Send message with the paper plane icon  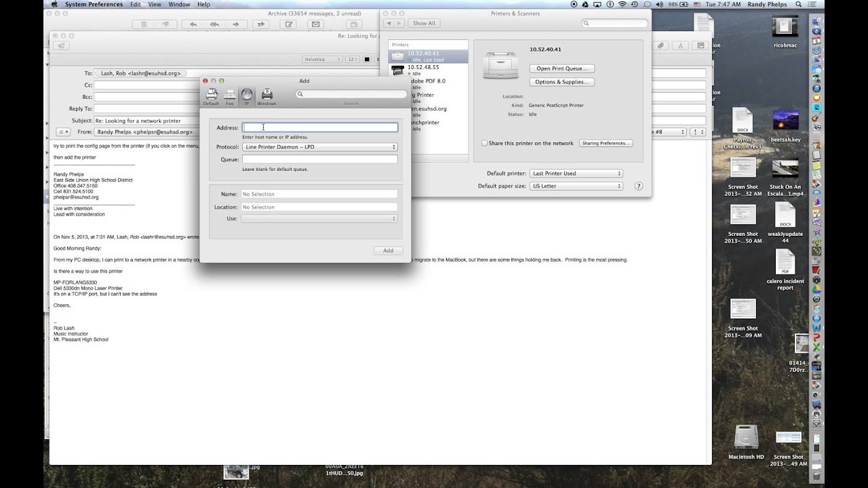[x=61, y=45]
